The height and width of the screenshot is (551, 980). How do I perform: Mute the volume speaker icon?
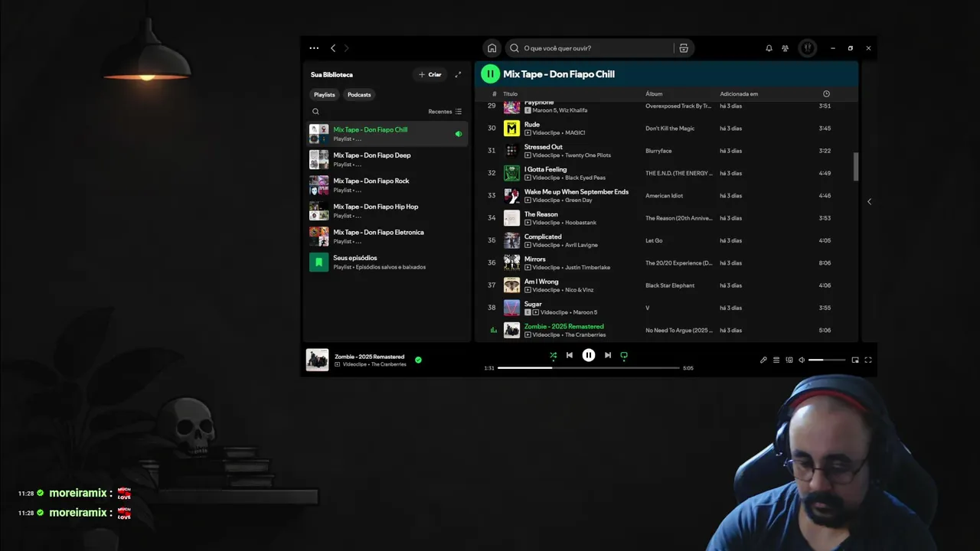[802, 360]
